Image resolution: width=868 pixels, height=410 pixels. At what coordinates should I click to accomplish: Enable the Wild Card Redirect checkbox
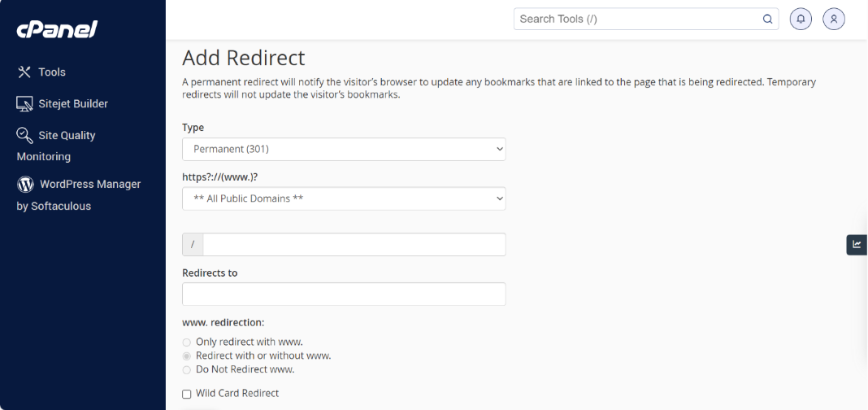point(187,394)
